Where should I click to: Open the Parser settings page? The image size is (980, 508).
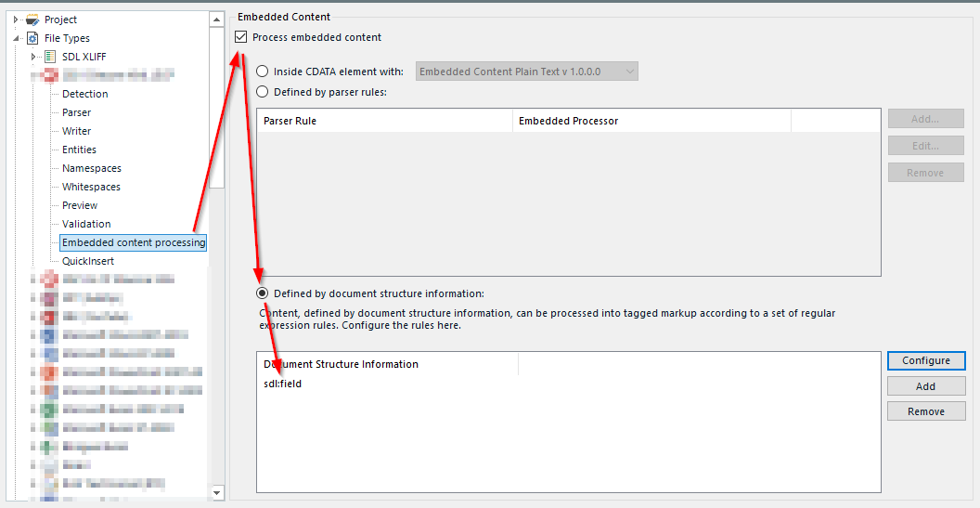pos(77,112)
